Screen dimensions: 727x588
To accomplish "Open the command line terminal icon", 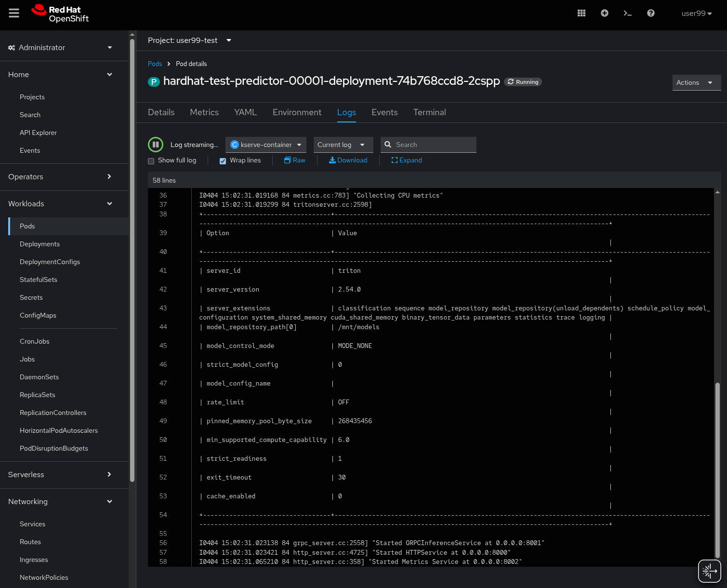I will 628,13.
